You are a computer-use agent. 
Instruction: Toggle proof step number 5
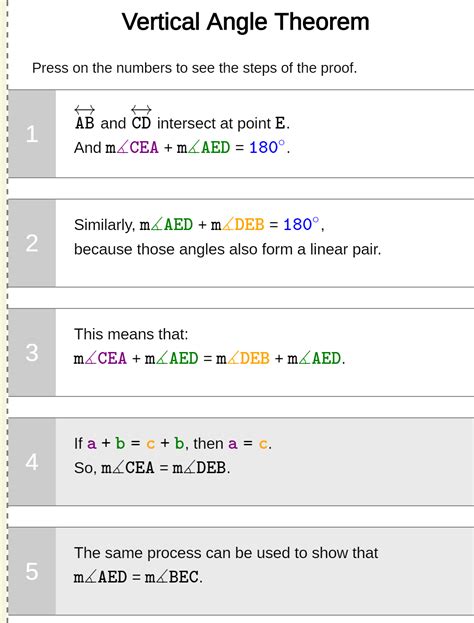pyautogui.click(x=32, y=571)
